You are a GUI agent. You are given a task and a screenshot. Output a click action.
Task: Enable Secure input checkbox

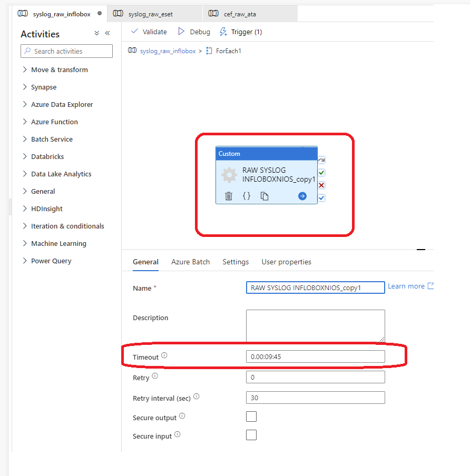click(x=251, y=435)
